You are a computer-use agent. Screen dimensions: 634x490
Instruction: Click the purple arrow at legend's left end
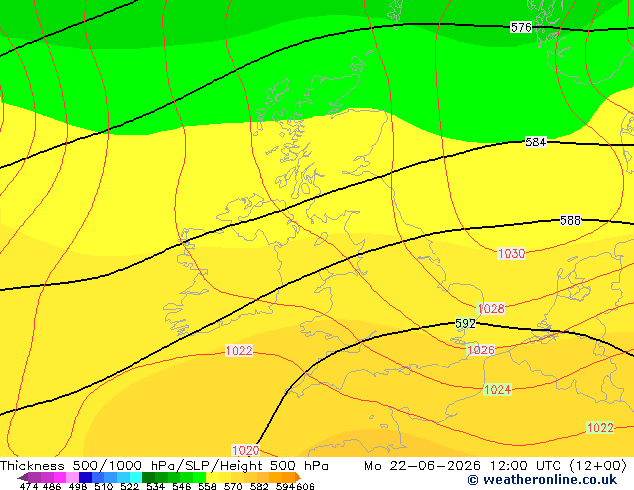click(x=23, y=478)
